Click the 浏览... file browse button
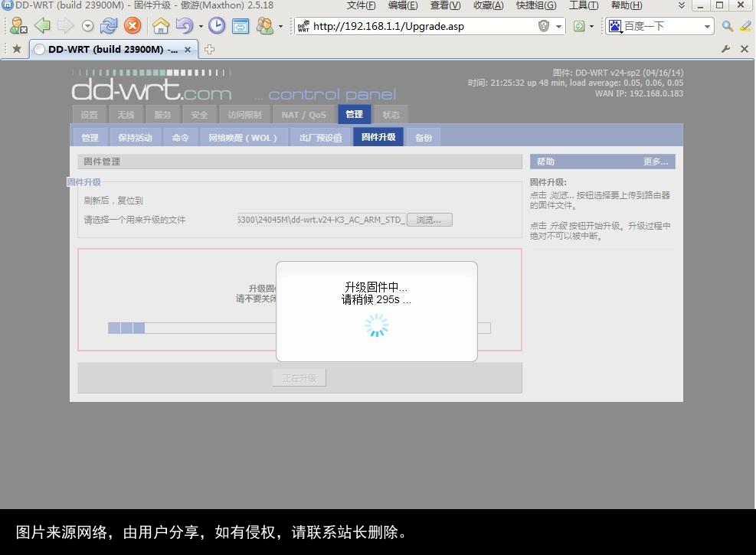Screen dimensions: 756x555 click(x=430, y=219)
